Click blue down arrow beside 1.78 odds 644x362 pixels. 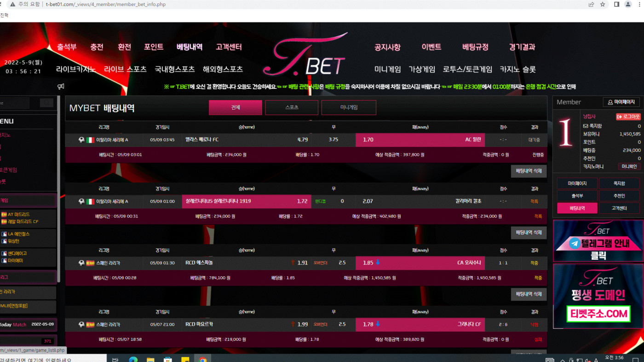378,324
